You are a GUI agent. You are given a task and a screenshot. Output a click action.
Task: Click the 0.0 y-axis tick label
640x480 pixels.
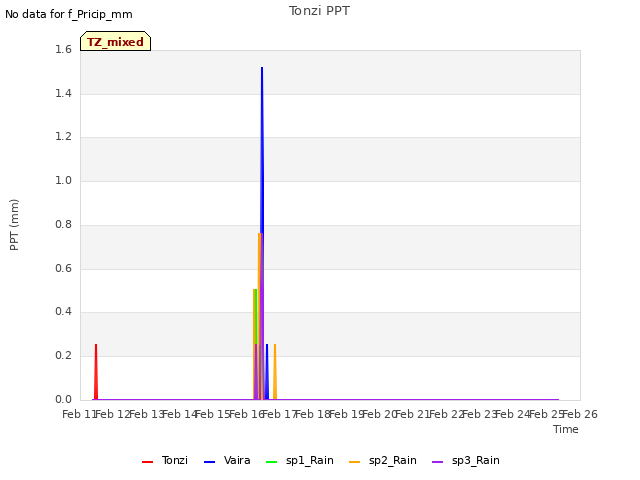pos(63,400)
